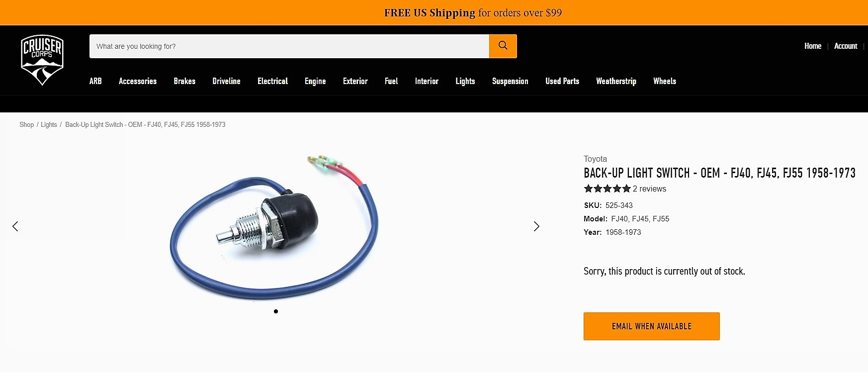Screen dimensions: 868x388
Task: View the back-up light switch image
Action: click(276, 226)
